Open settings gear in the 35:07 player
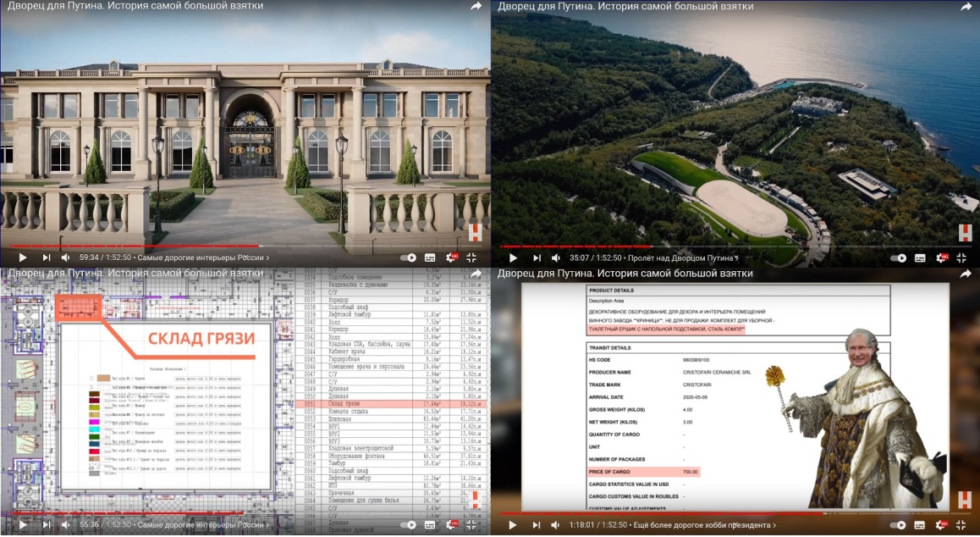 coord(941,257)
